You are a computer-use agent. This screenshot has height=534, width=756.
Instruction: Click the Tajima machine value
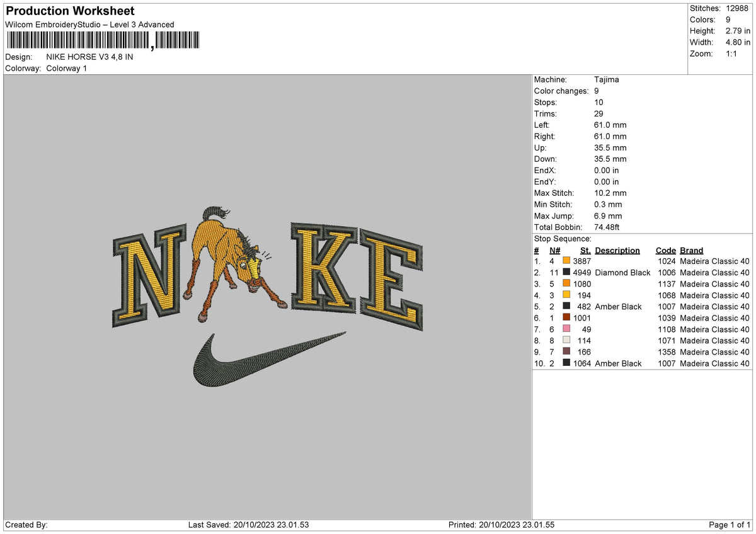pyautogui.click(x=607, y=79)
